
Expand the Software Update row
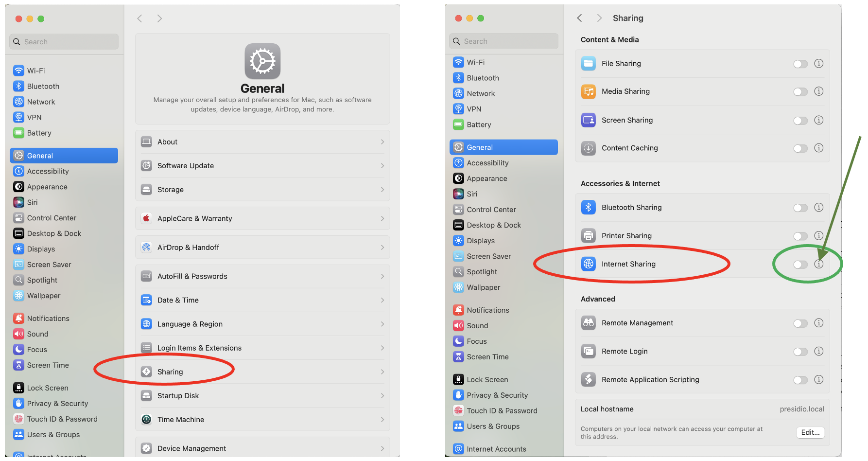(262, 166)
